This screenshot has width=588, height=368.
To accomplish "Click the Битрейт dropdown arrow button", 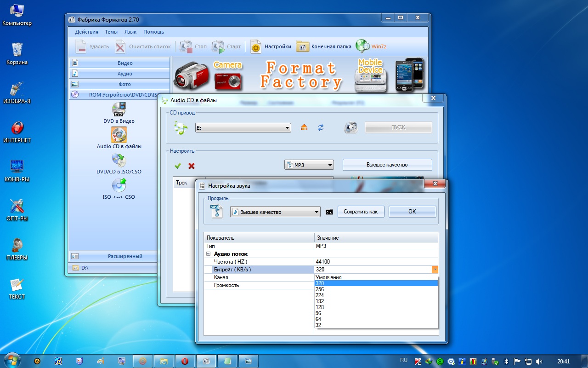I will 435,270.
